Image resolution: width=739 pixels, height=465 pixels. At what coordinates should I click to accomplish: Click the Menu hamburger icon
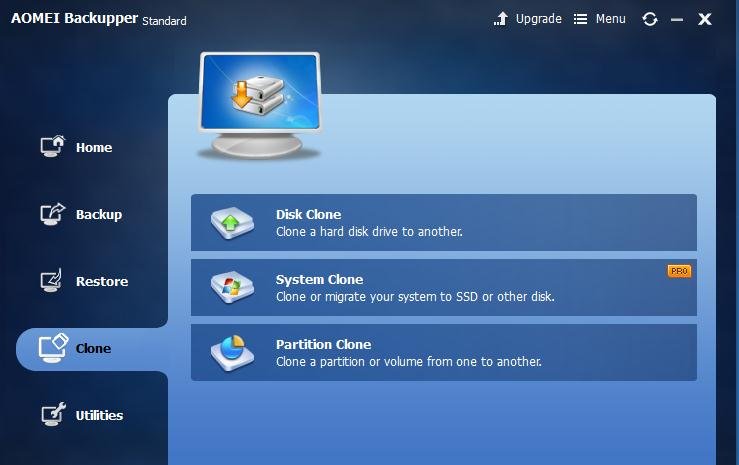pyautogui.click(x=580, y=19)
